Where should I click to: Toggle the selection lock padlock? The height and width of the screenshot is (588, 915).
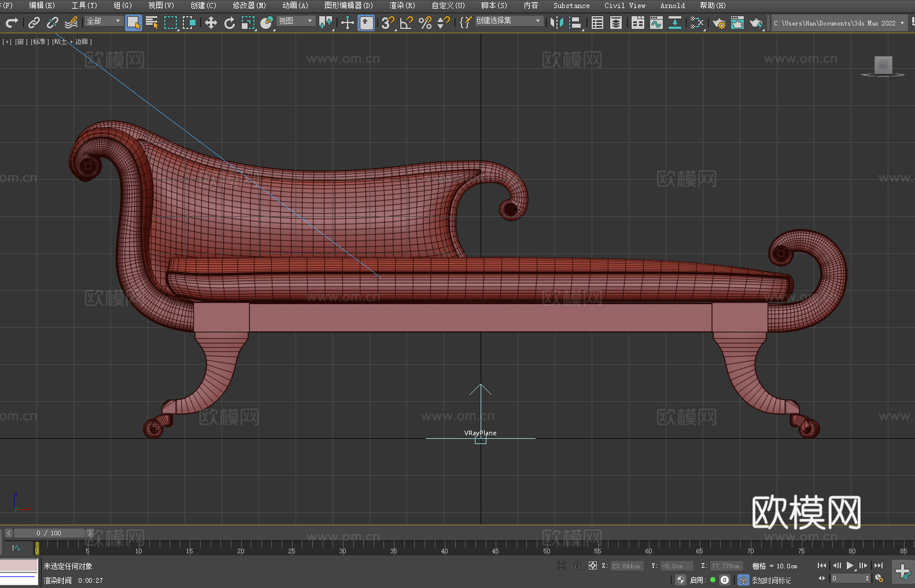(577, 565)
